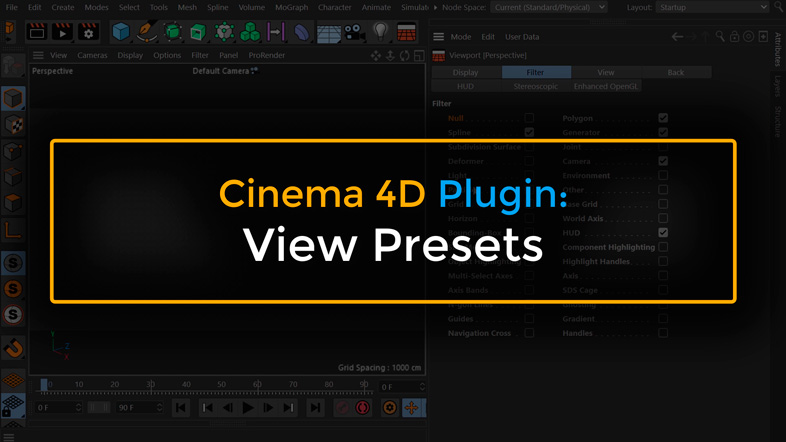The width and height of the screenshot is (786, 442).
Task: Expand the hidden main menu items arrow
Action: click(x=435, y=8)
